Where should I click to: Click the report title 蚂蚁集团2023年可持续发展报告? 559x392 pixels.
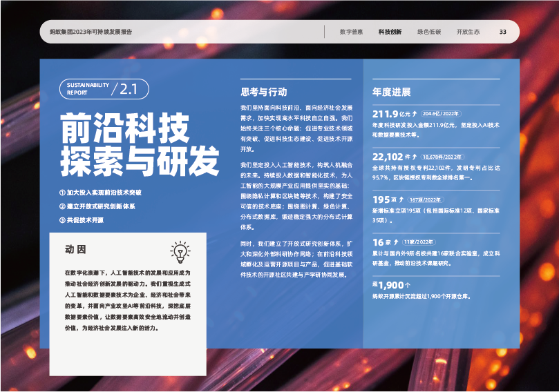(x=91, y=32)
